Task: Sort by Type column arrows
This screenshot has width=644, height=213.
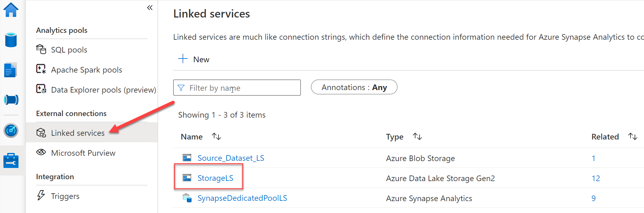Action: pos(417,136)
